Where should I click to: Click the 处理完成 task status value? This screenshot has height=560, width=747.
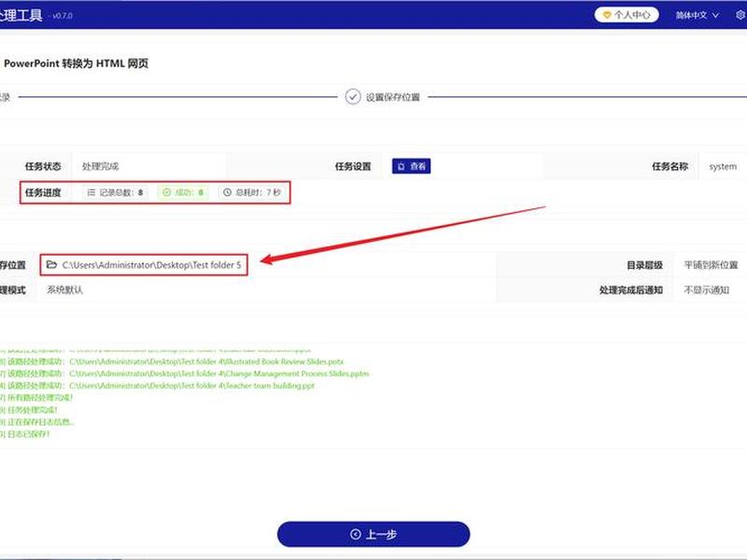click(x=100, y=166)
